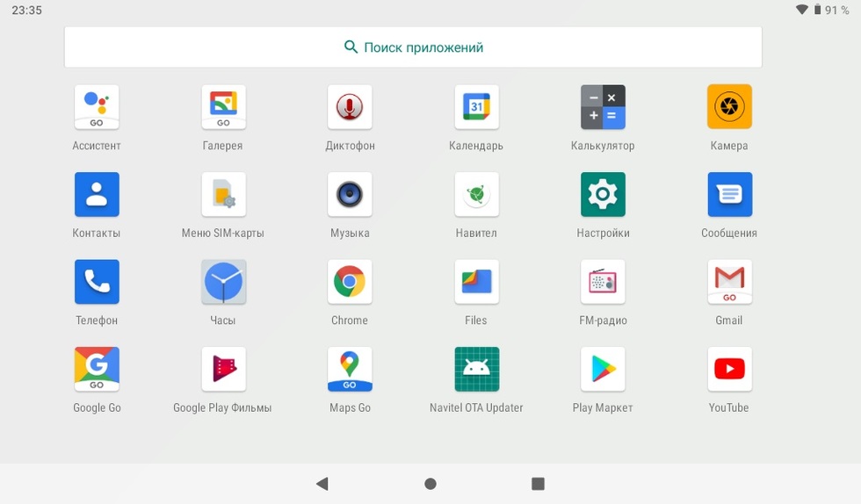The image size is (861, 504).
Task: Open Меню SIM-карты app
Action: point(223,194)
